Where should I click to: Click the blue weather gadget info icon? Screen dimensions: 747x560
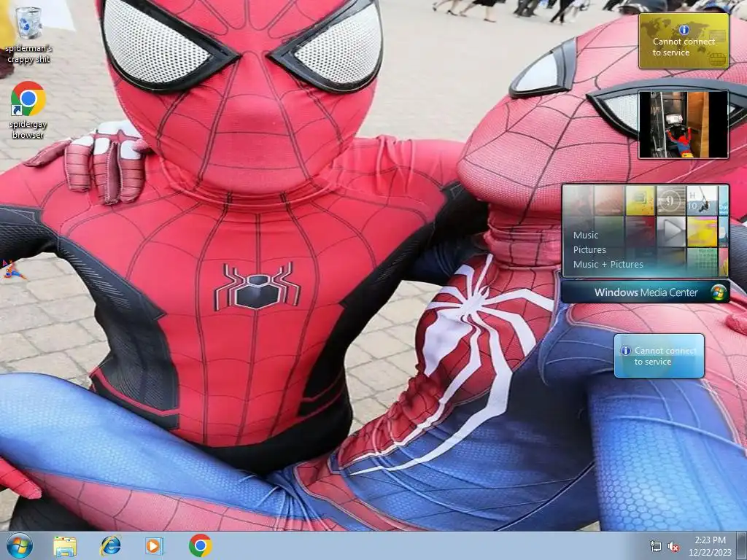[625, 351]
